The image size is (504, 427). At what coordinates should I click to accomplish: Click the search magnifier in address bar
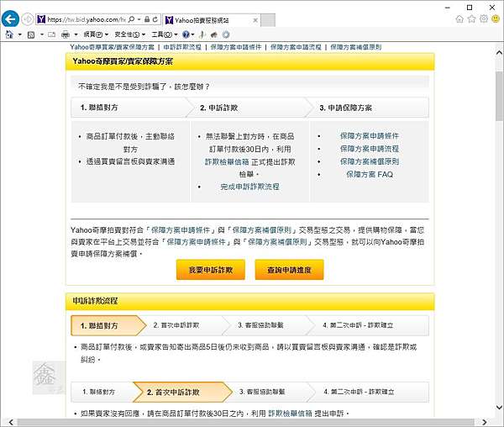(131, 19)
